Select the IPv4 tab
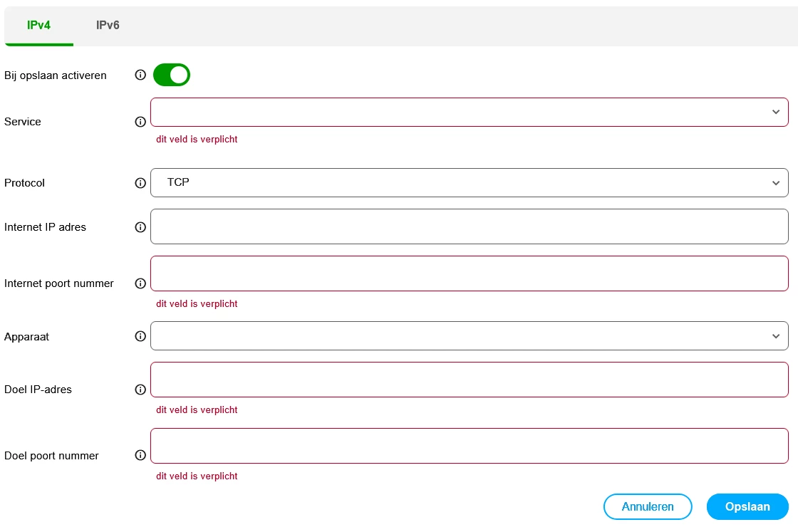The image size is (798, 532). [x=38, y=26]
